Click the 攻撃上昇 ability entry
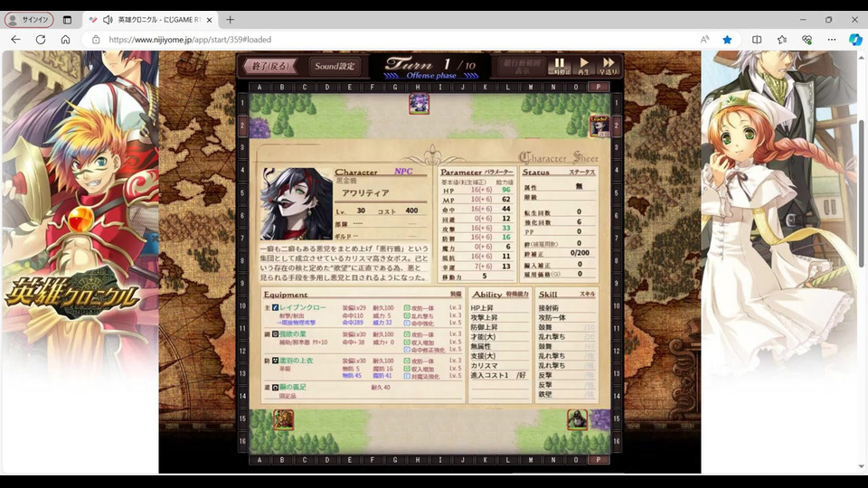Screen dimensions: 868x488 pyautogui.click(x=484, y=317)
